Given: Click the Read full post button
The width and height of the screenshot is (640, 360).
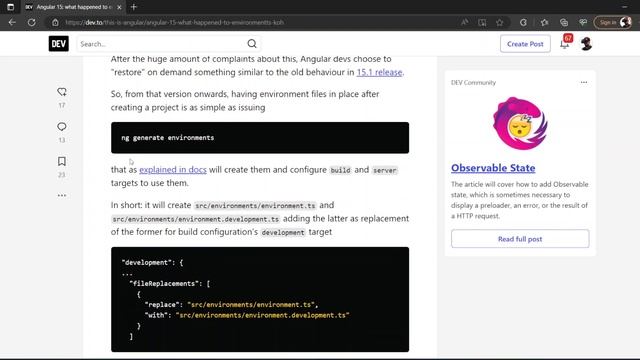Looking at the screenshot, I should pos(520,239).
